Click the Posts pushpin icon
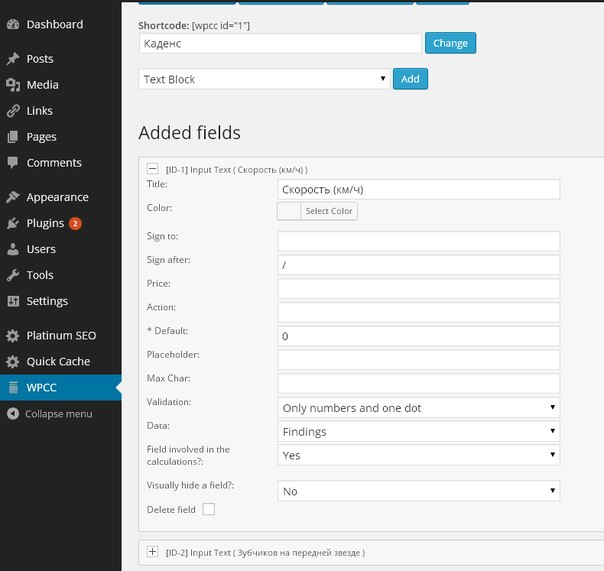This screenshot has height=571, width=604. click(13, 59)
